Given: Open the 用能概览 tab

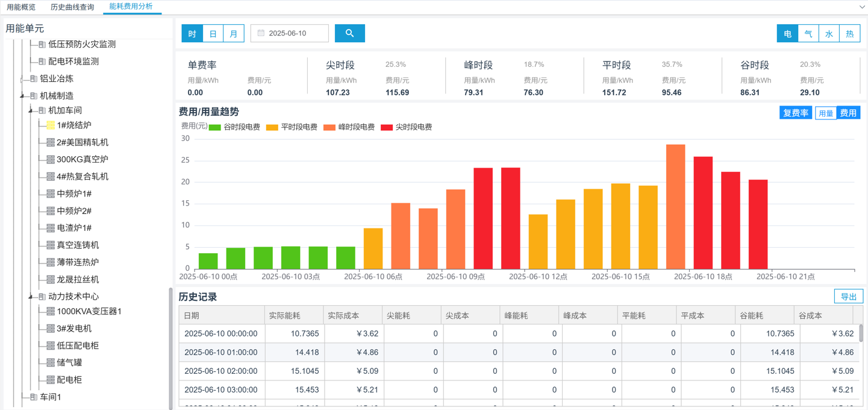Looking at the screenshot, I should [x=21, y=7].
